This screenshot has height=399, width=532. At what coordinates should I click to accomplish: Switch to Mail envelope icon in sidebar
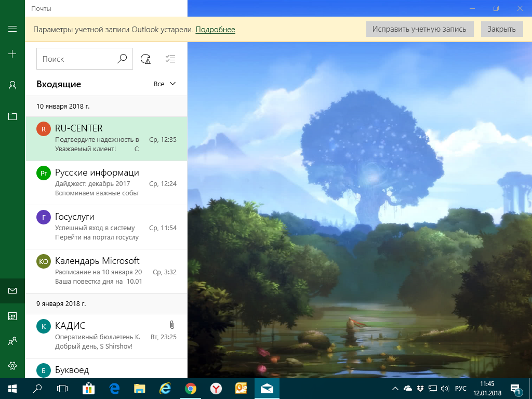12,291
